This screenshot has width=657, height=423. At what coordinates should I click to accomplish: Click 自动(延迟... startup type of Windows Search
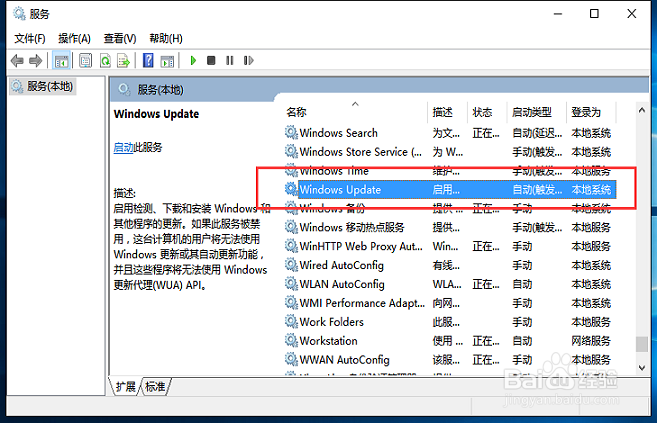(537, 133)
